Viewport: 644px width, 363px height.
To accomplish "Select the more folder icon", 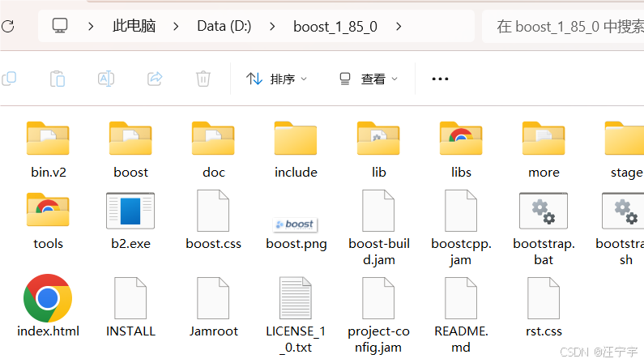I will coord(544,138).
